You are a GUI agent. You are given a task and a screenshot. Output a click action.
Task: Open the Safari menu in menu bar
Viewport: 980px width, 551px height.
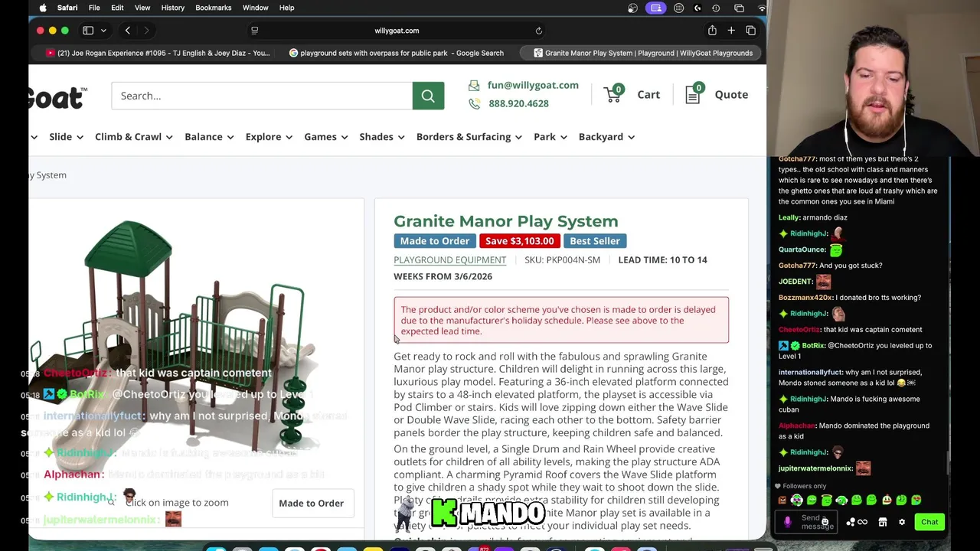coord(67,8)
